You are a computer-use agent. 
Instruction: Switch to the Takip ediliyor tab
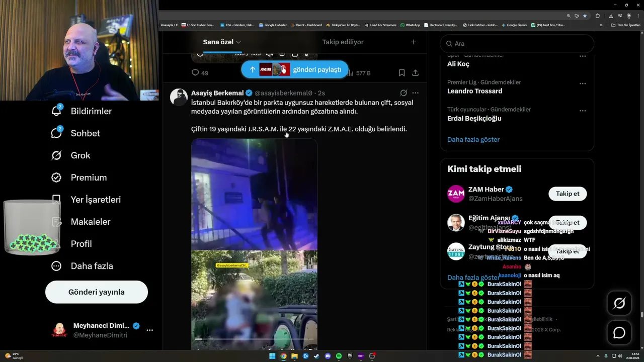pyautogui.click(x=343, y=42)
